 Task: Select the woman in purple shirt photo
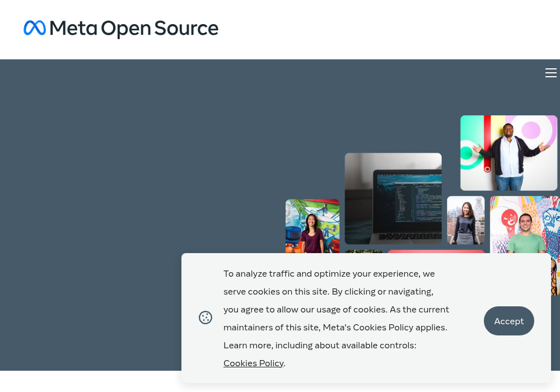(312, 226)
